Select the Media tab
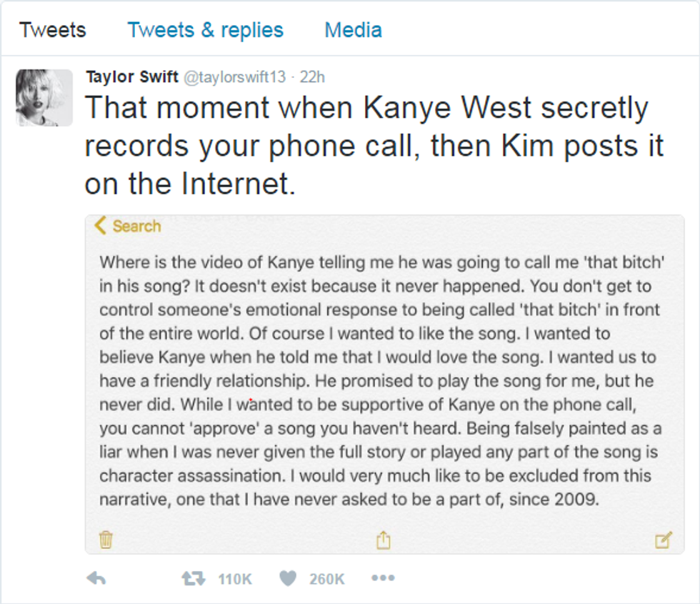This screenshot has width=700, height=604. coord(353,30)
